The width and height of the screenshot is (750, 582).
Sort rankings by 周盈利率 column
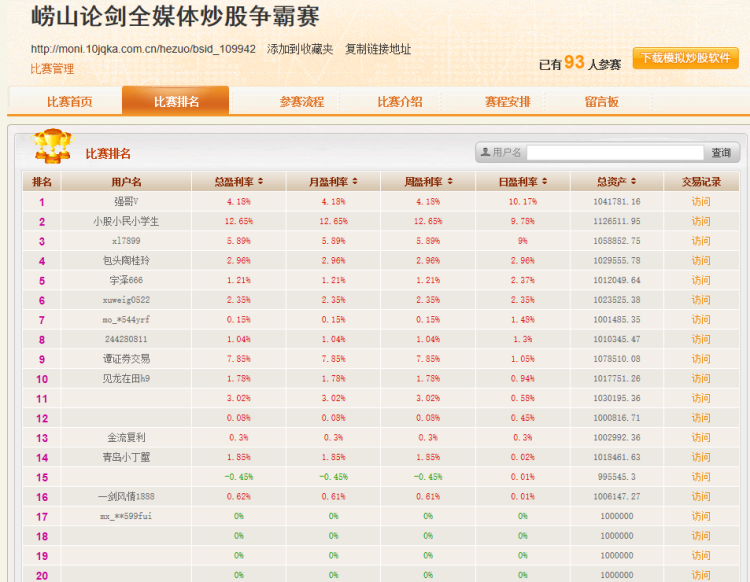point(428,182)
